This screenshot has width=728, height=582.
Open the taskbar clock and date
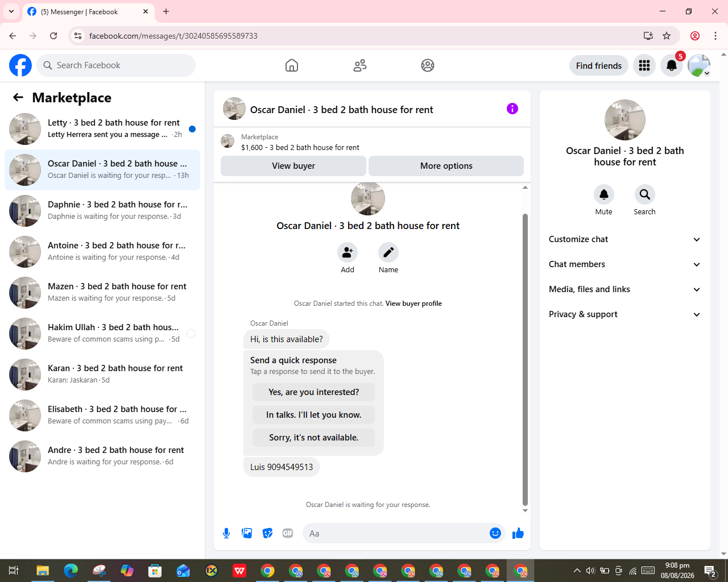(677, 571)
